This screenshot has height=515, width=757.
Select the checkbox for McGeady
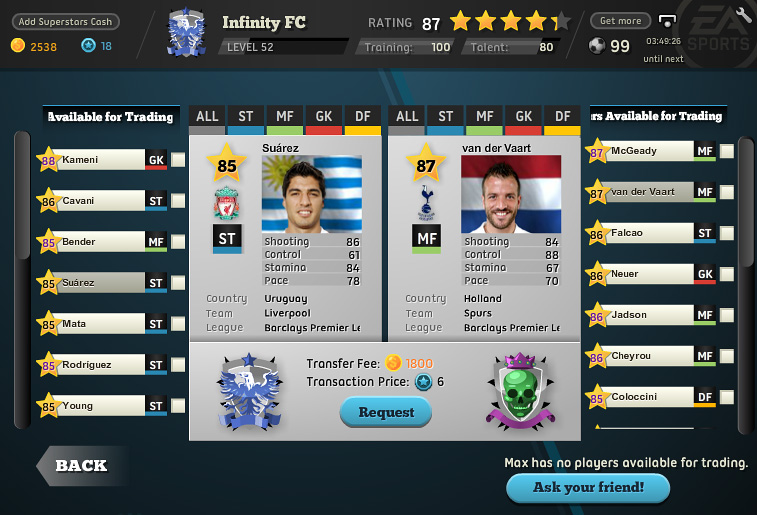point(727,151)
